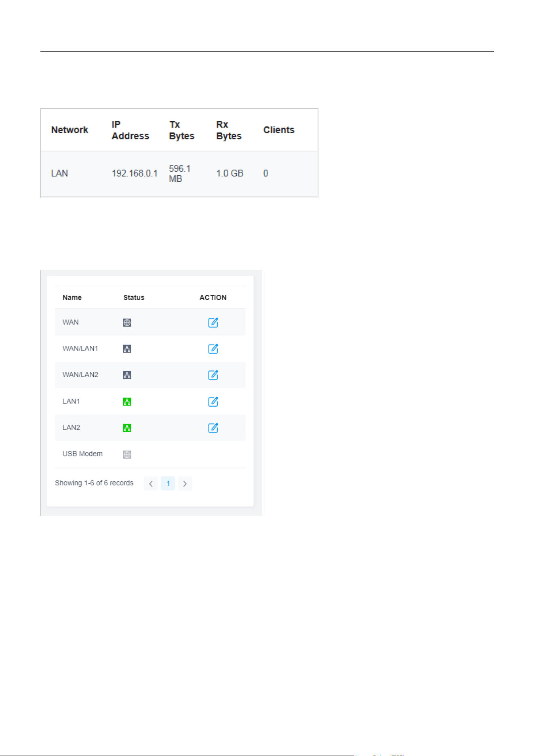Click the Name column header

tap(72, 298)
